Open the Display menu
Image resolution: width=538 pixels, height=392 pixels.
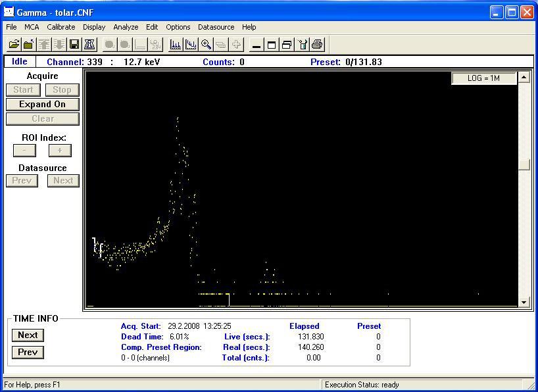tap(94, 27)
